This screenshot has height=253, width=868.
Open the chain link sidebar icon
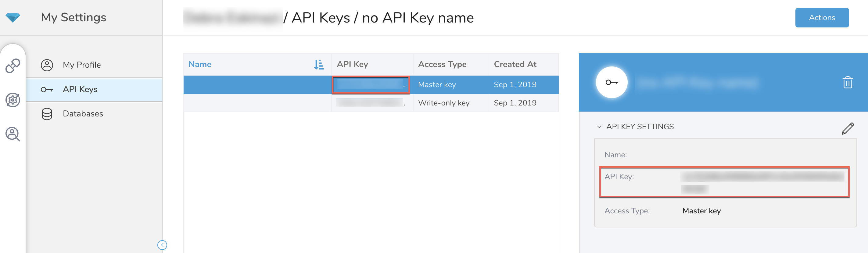(x=13, y=66)
